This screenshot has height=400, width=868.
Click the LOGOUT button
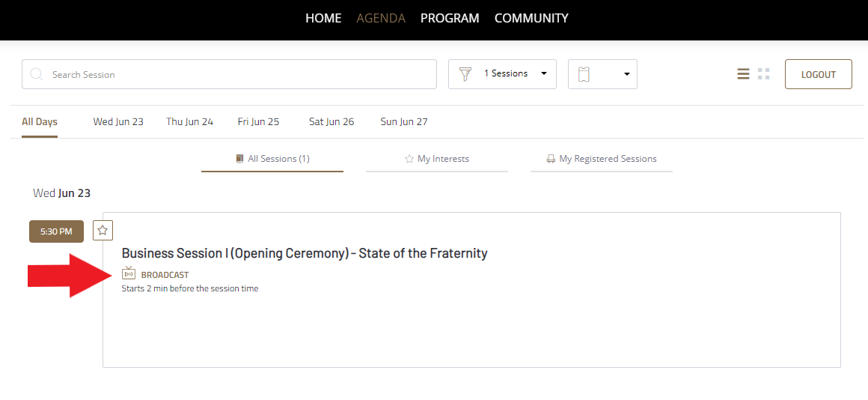818,74
